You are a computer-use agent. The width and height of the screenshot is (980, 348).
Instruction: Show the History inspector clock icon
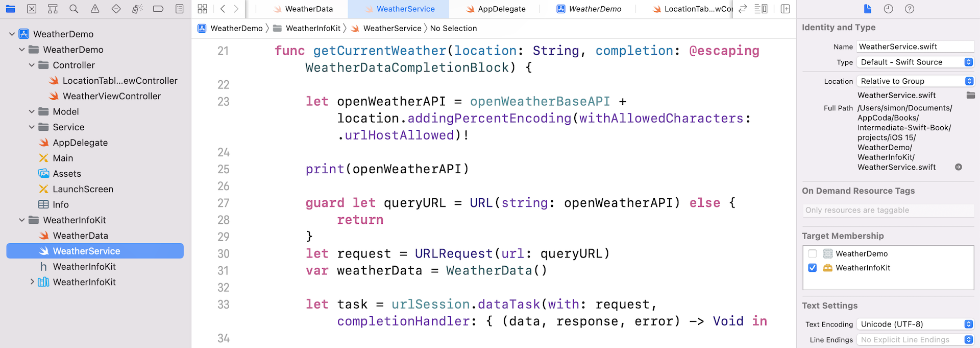(x=888, y=9)
